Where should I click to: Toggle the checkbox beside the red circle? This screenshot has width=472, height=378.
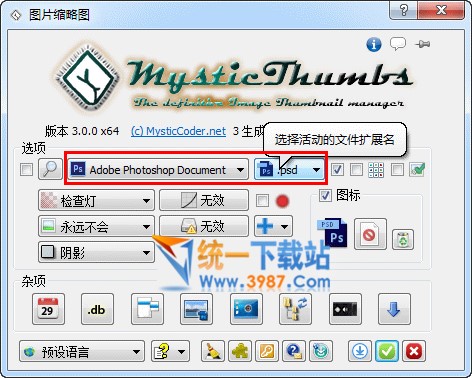[262, 201]
